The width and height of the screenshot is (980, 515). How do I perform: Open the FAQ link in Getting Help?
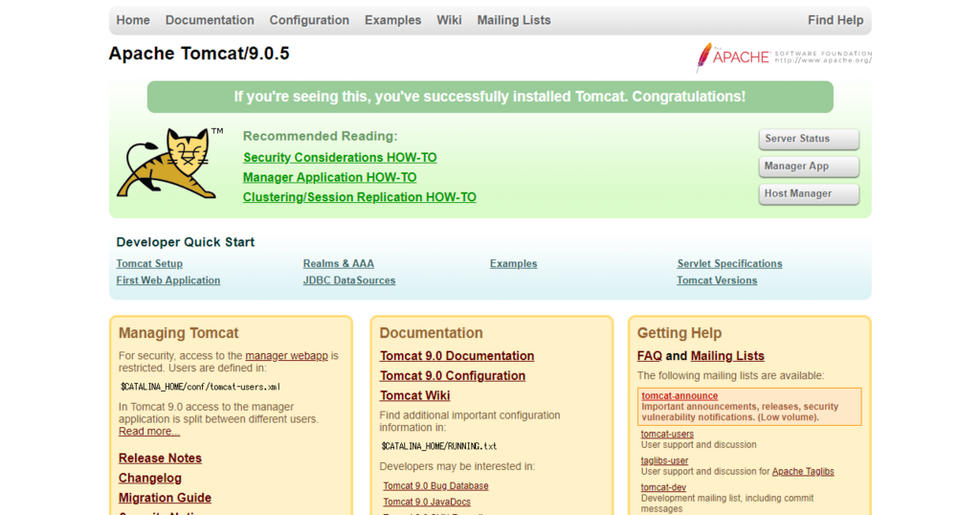pyautogui.click(x=650, y=356)
